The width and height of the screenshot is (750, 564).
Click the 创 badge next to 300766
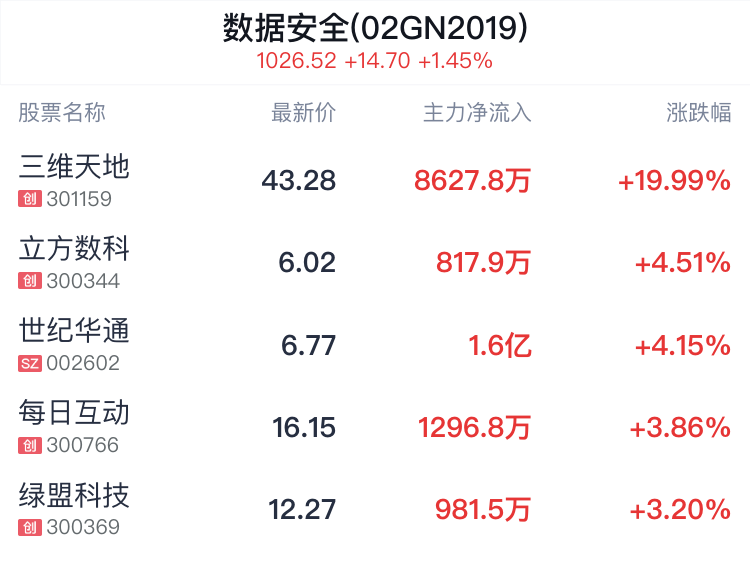tap(30, 445)
